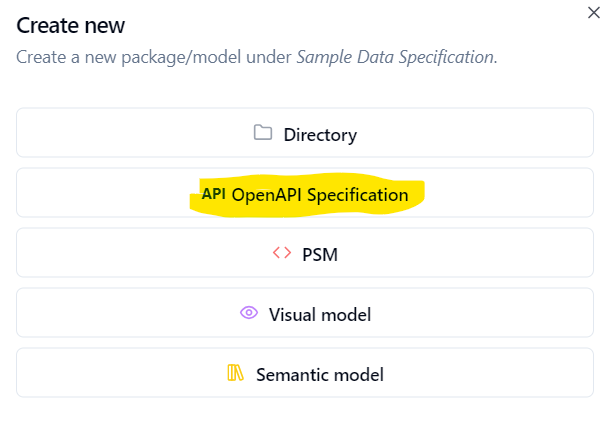
Task: Choose OpenAPI Specification option
Action: [306, 194]
